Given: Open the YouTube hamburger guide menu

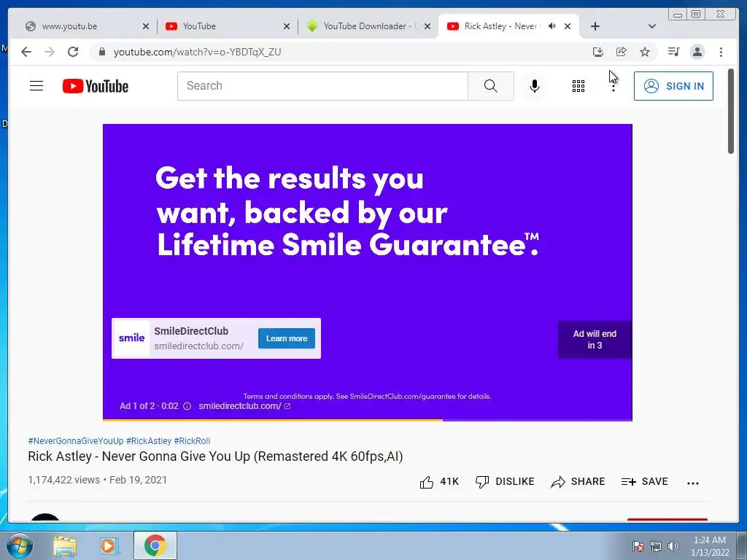Looking at the screenshot, I should 36,86.
